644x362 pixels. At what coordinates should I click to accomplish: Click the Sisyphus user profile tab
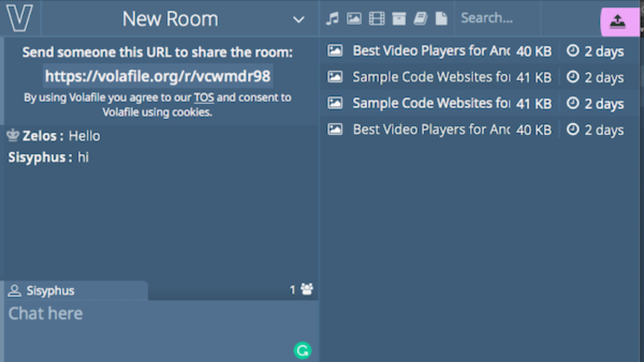click(76, 291)
